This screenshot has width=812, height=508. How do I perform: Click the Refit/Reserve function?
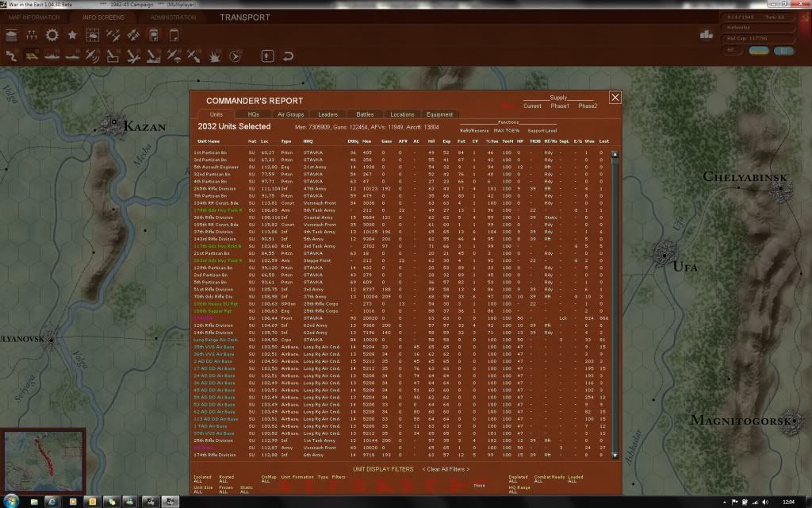point(474,131)
